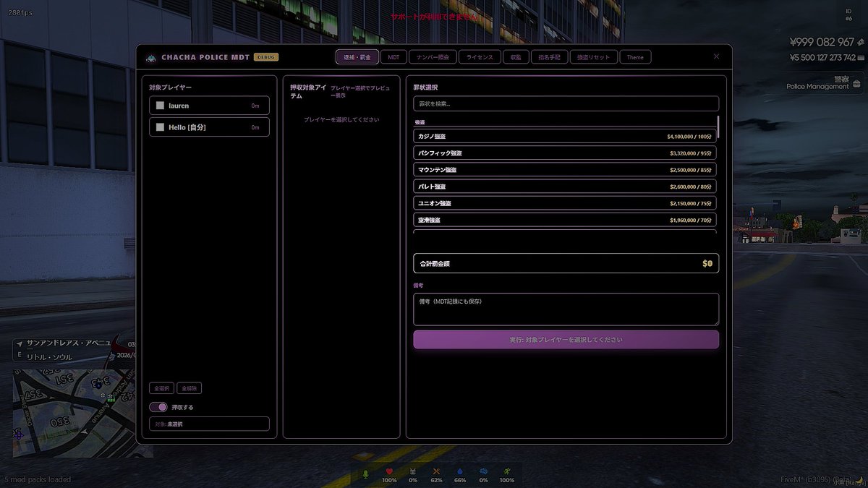Click the 対象: 未選択 field
Viewport: 868px width, 488px height.
[x=209, y=424]
